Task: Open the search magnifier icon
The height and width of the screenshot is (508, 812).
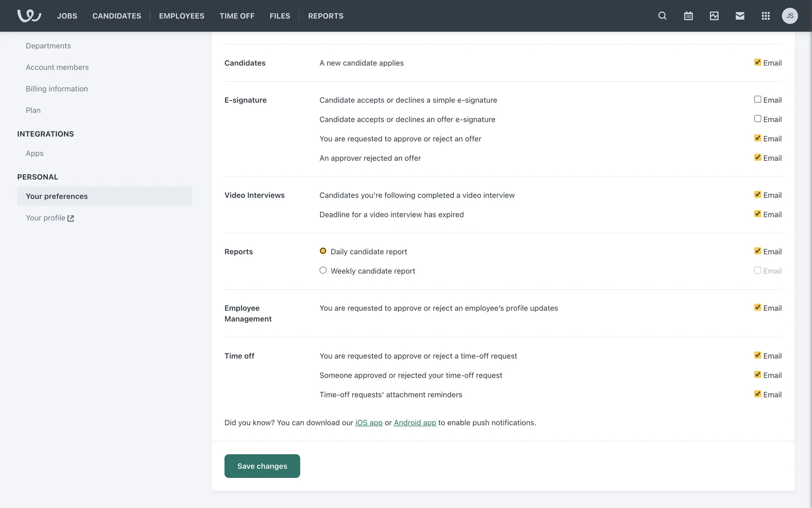Action: click(x=662, y=16)
